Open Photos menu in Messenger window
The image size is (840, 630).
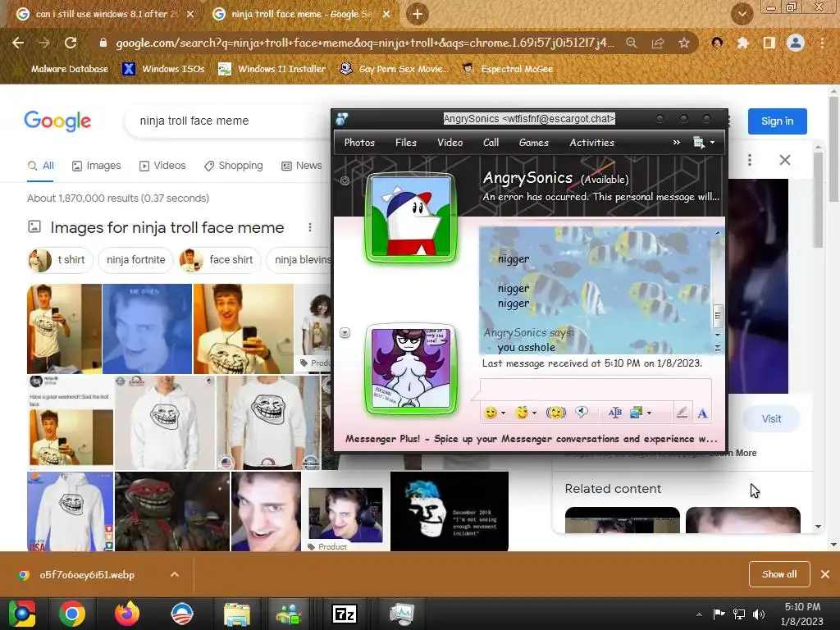(359, 143)
